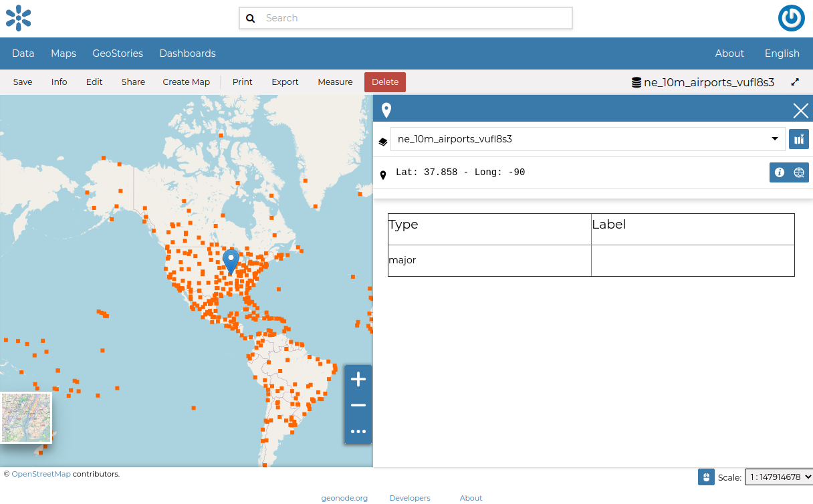Select the Measure tool

(x=335, y=82)
